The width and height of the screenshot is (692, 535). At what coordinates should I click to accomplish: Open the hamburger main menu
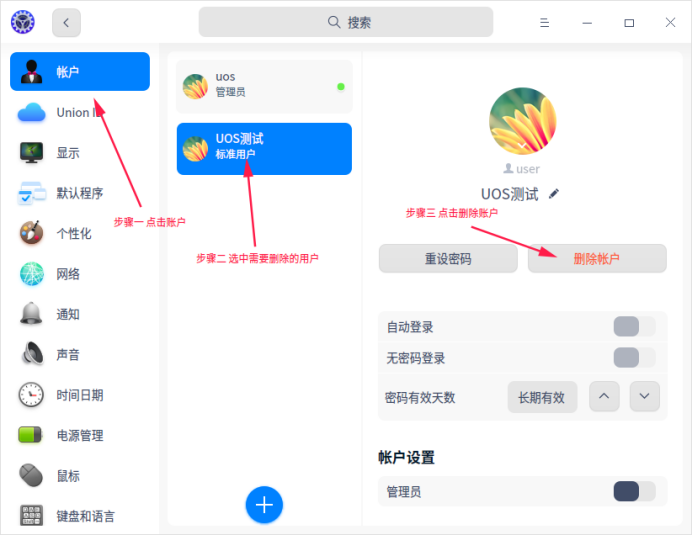545,23
